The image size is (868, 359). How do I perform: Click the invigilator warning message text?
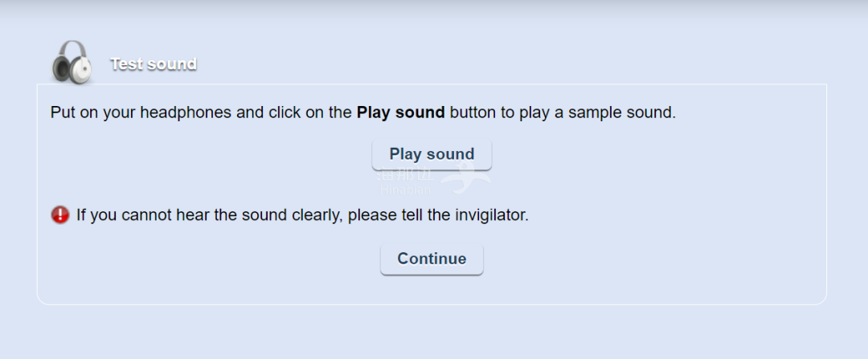click(302, 214)
